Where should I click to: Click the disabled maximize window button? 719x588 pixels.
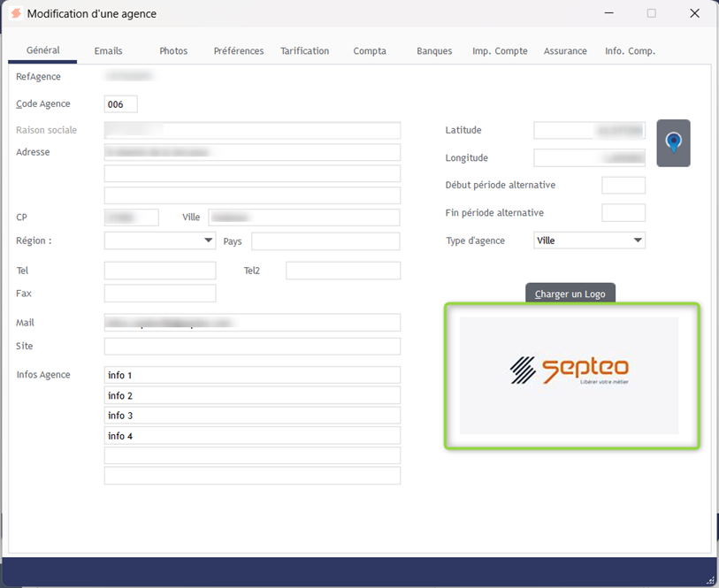tap(652, 13)
